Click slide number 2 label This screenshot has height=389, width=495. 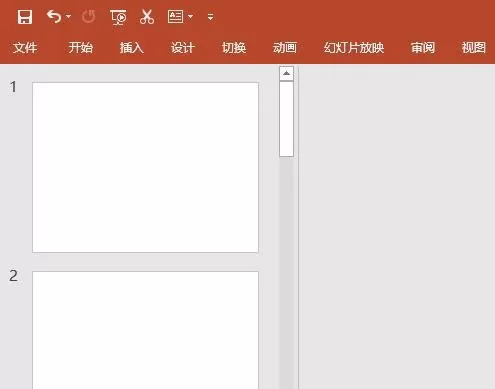pyautogui.click(x=13, y=276)
